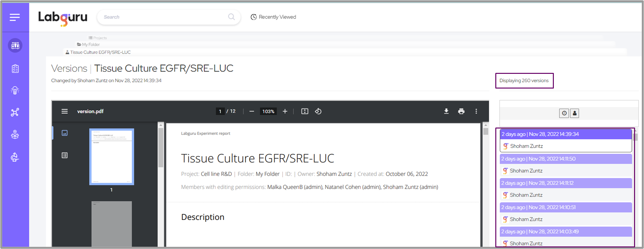The image size is (644, 249).
Task: Open the knowledge lightbulb sidebar icon
Action: [x=15, y=90]
